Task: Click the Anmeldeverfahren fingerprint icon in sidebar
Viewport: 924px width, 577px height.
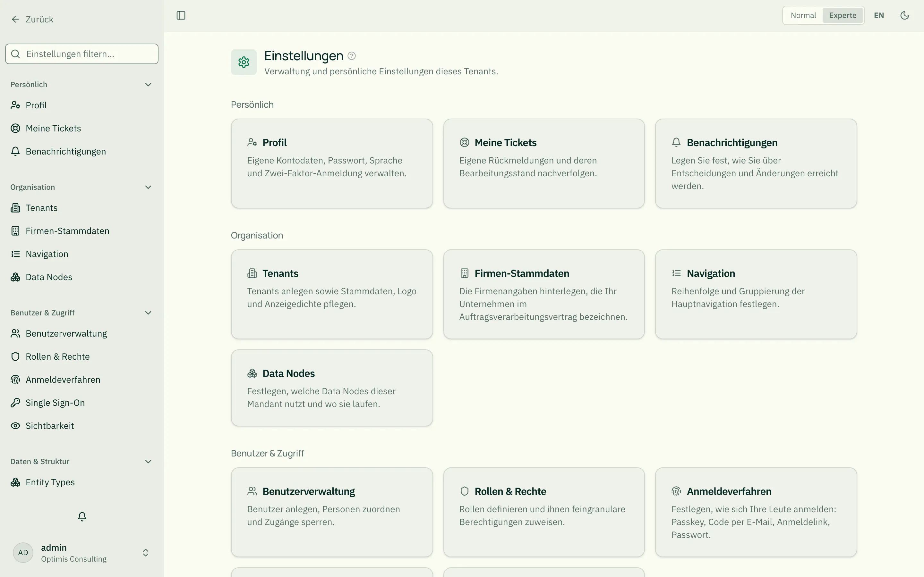Action: pyautogui.click(x=15, y=380)
